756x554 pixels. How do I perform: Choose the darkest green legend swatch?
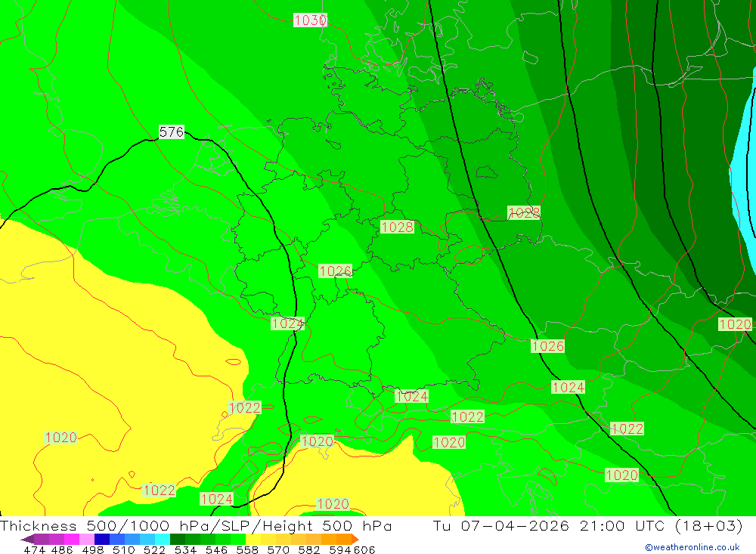[178, 539]
